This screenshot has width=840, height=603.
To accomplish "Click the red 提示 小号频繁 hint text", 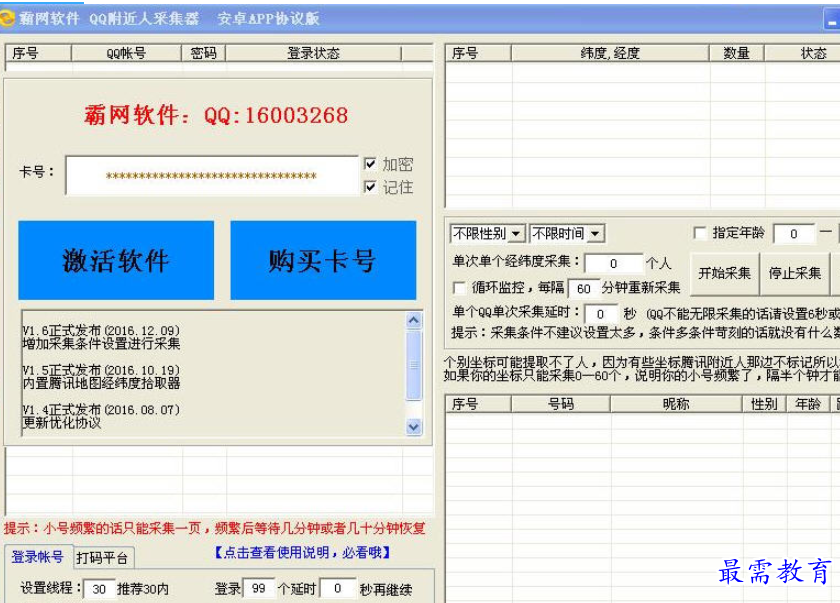I will (215, 529).
